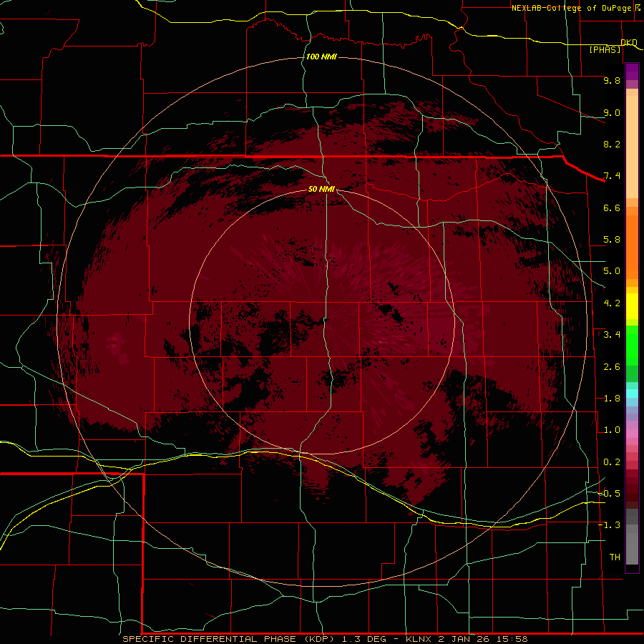Click the 9.8 value on the color scale
The height and width of the screenshot is (644, 644).
612,80
